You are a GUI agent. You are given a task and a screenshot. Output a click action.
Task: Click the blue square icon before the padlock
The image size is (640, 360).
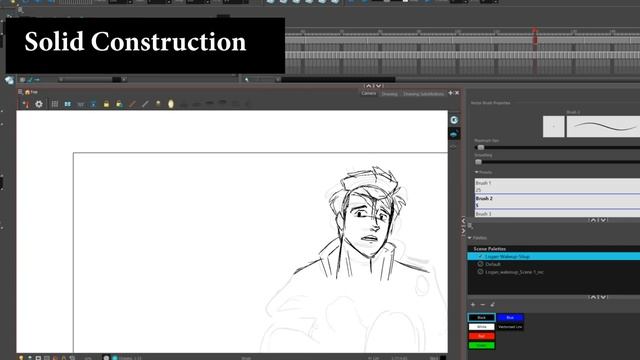point(93,104)
